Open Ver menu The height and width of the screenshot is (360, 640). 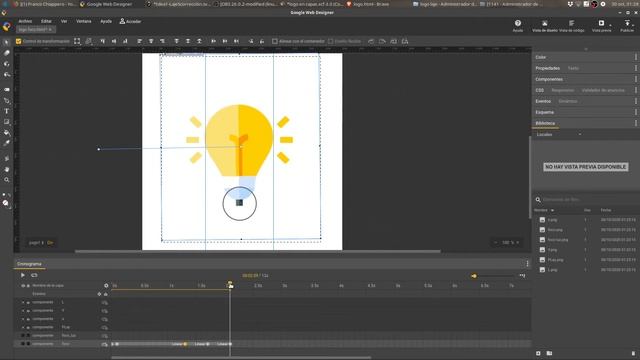(x=64, y=21)
